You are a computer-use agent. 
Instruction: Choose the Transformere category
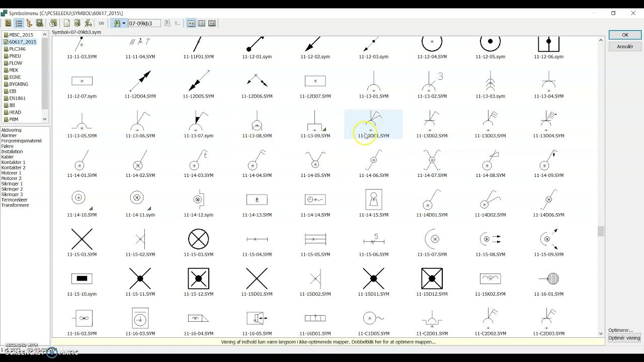click(x=15, y=205)
